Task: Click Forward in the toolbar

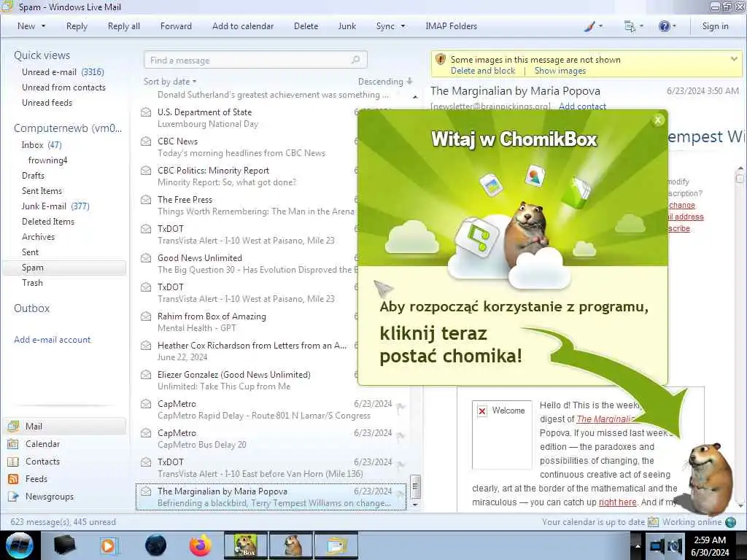Action: click(x=176, y=27)
